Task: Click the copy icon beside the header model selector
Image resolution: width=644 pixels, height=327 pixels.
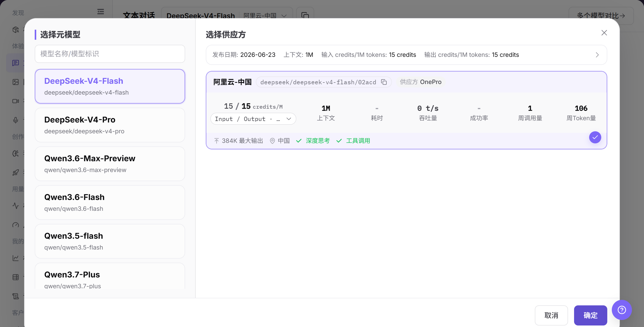Action: click(x=305, y=15)
